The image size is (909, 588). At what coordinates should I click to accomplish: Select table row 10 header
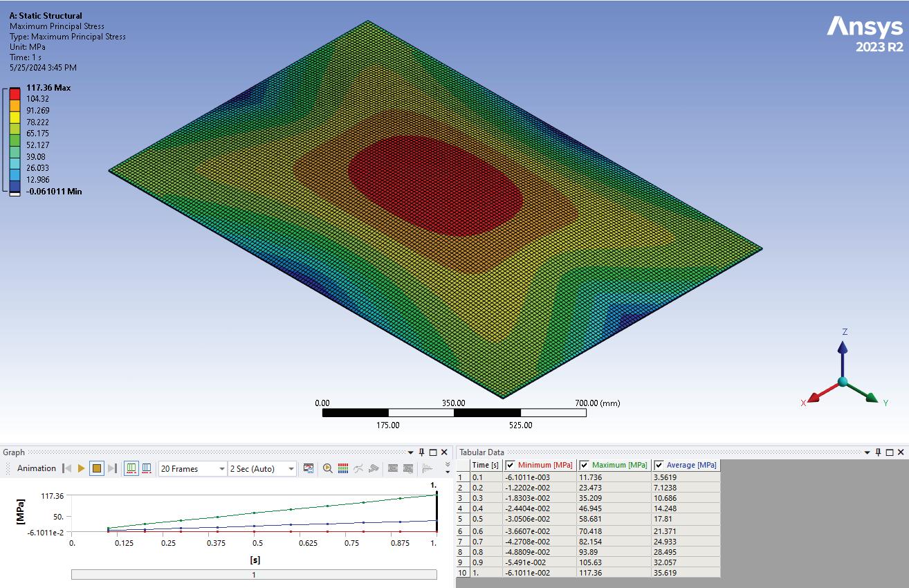(463, 573)
